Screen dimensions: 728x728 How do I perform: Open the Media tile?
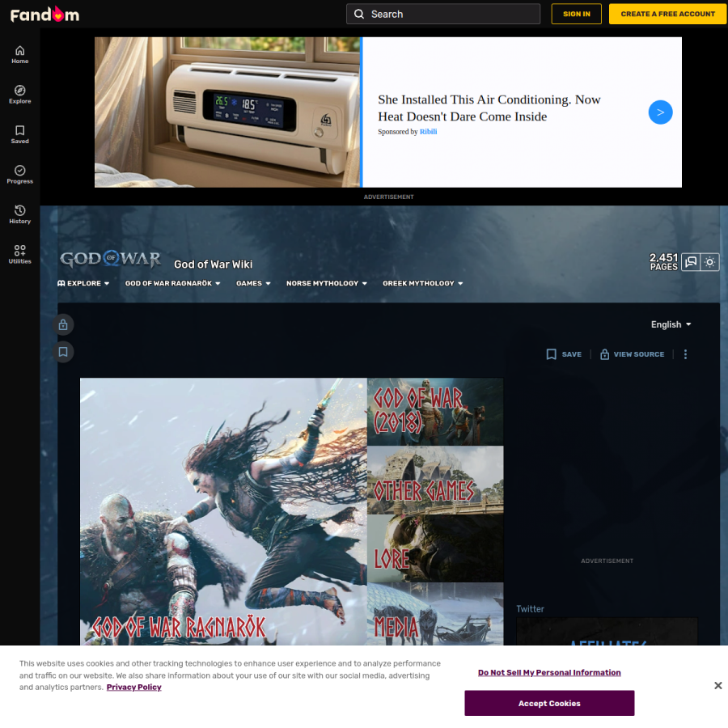pos(435,614)
